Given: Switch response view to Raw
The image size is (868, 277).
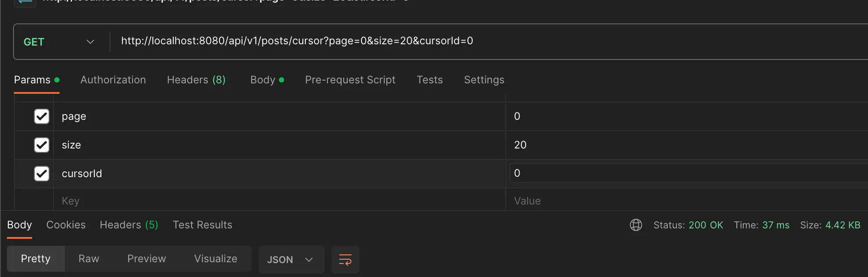Looking at the screenshot, I should pyautogui.click(x=89, y=259).
